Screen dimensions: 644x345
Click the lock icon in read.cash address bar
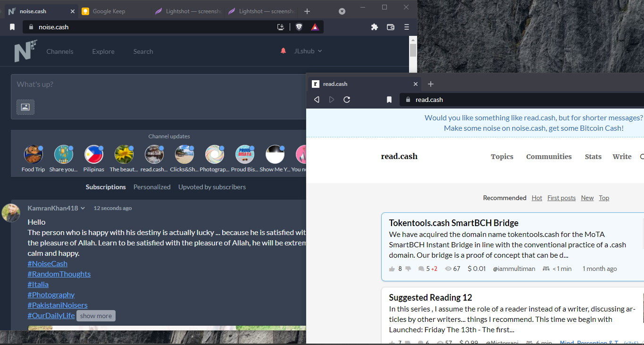tap(408, 100)
